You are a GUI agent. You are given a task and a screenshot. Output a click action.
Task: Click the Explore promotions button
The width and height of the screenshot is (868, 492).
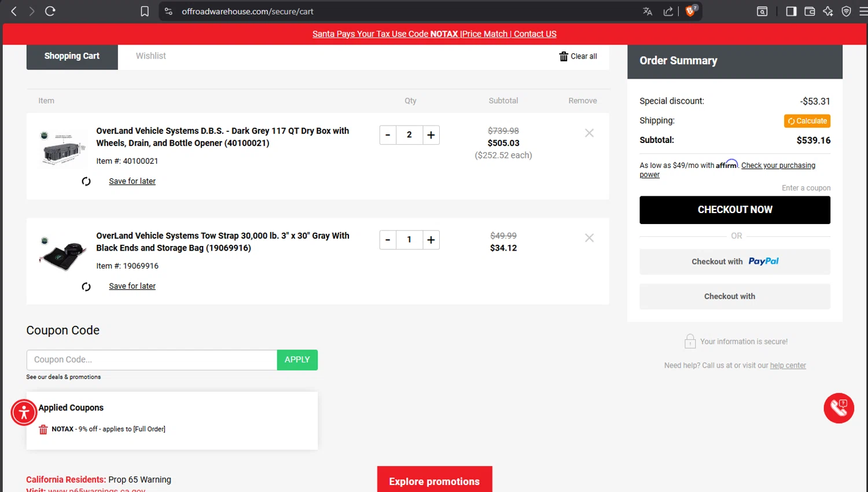(435, 480)
